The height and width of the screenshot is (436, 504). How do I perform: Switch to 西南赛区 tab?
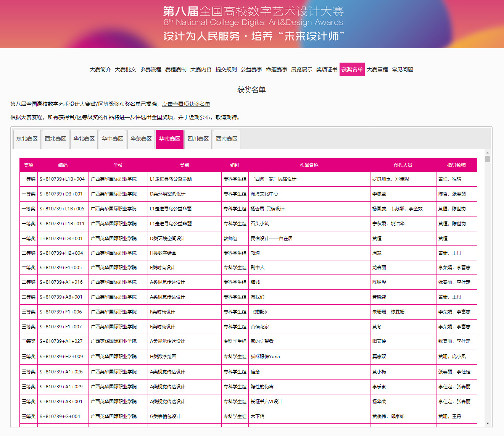click(x=227, y=139)
